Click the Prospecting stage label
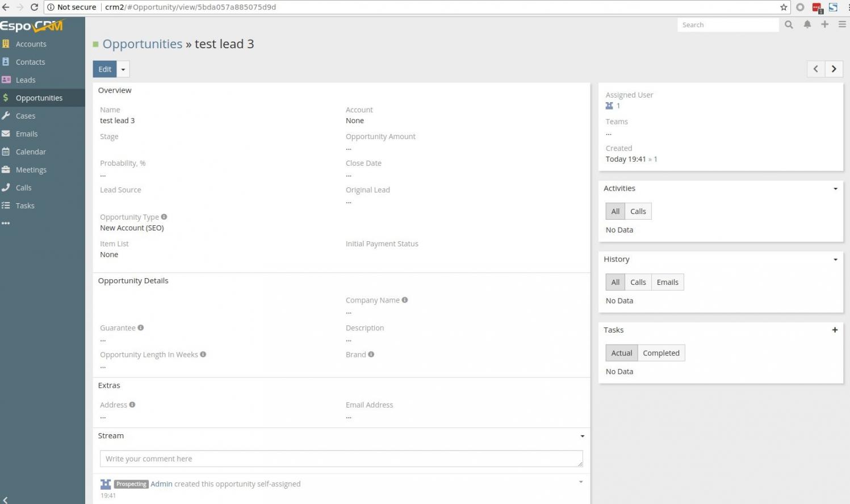This screenshot has width=850, height=504. click(x=131, y=484)
